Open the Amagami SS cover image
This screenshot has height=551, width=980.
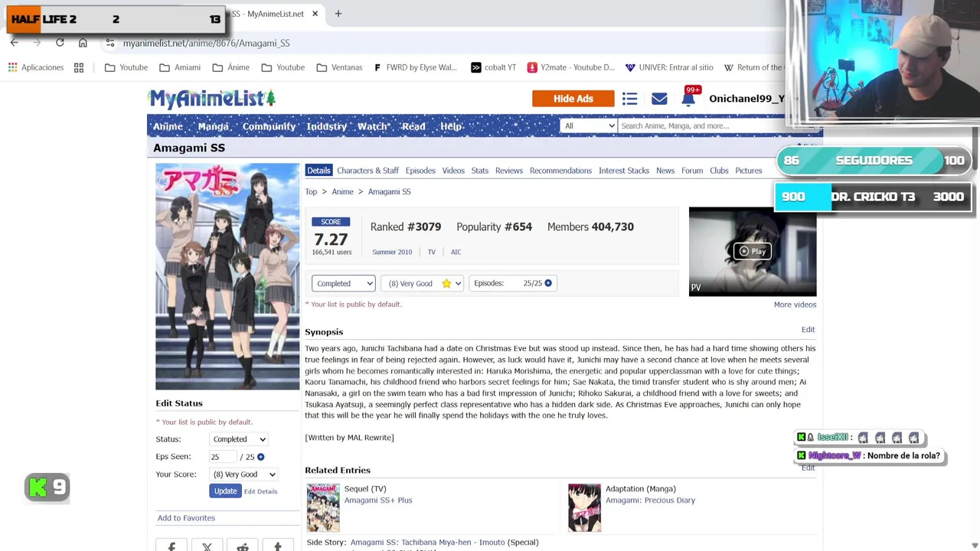point(227,276)
